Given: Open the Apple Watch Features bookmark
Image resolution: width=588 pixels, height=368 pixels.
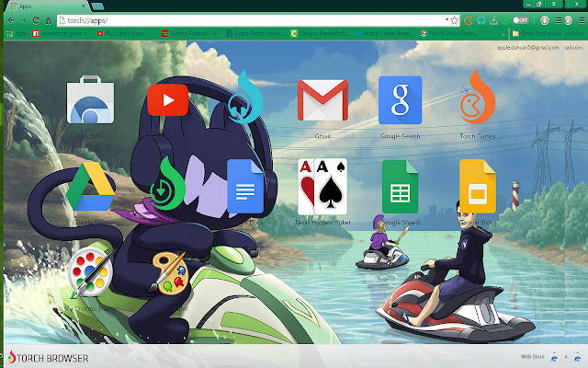Looking at the screenshot, I should (x=254, y=33).
